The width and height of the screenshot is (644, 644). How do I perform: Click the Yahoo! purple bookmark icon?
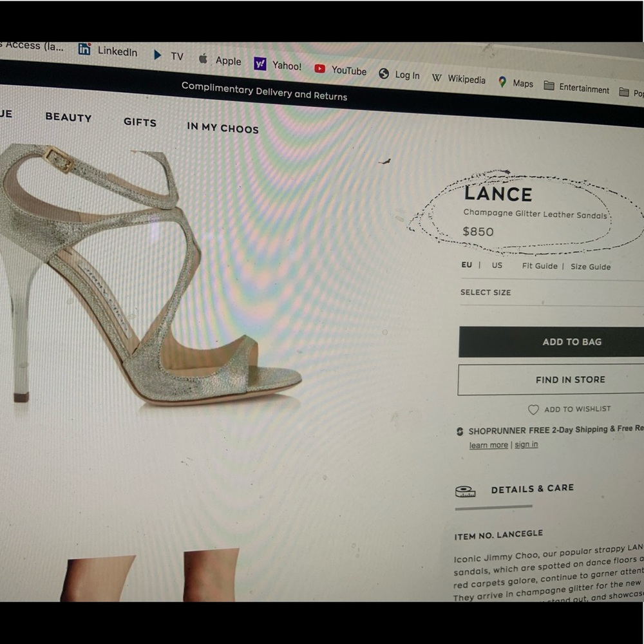260,64
